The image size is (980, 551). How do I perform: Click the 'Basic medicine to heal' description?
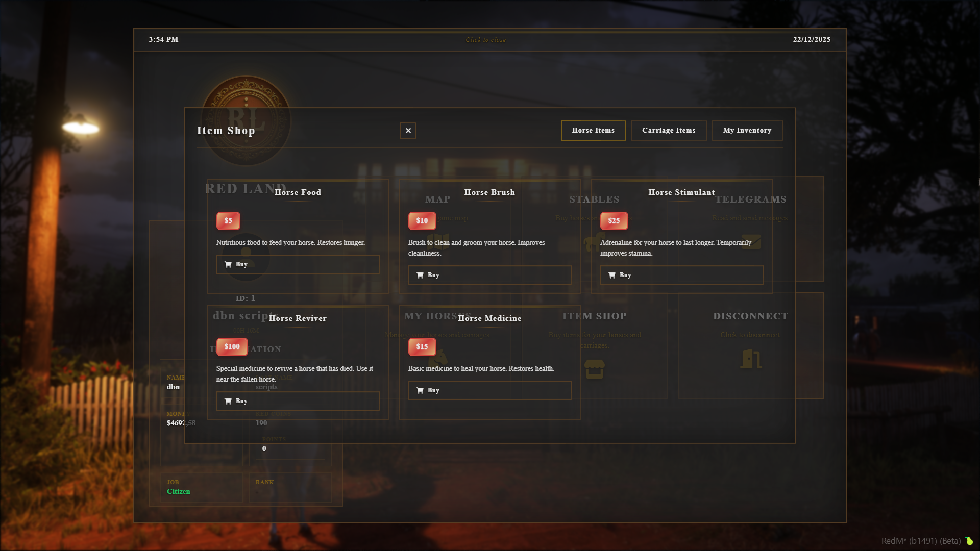point(481,369)
